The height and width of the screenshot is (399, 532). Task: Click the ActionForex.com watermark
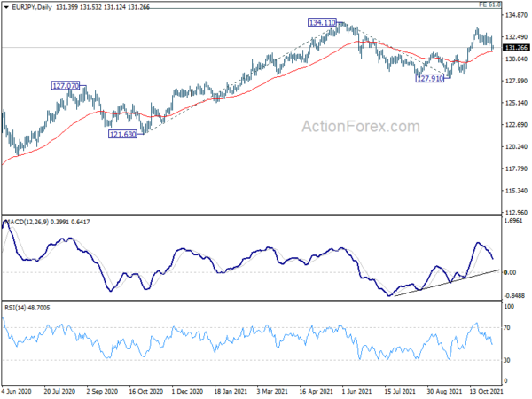361,126
